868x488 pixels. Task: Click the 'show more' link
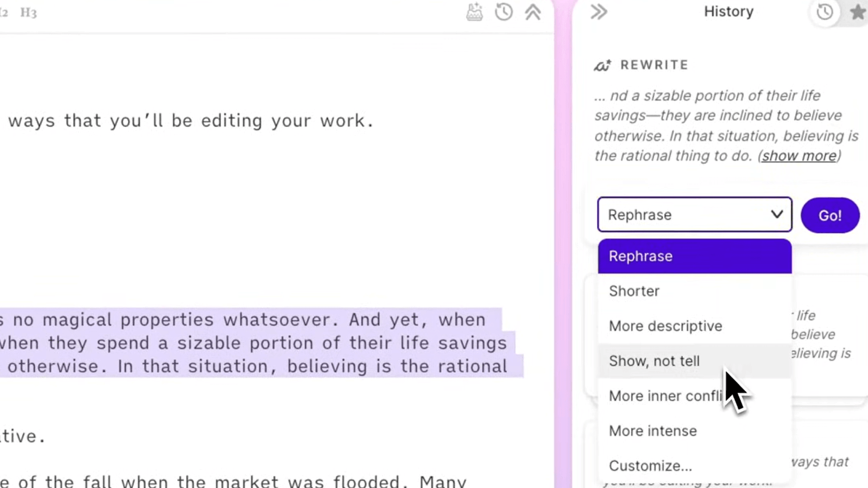(799, 156)
